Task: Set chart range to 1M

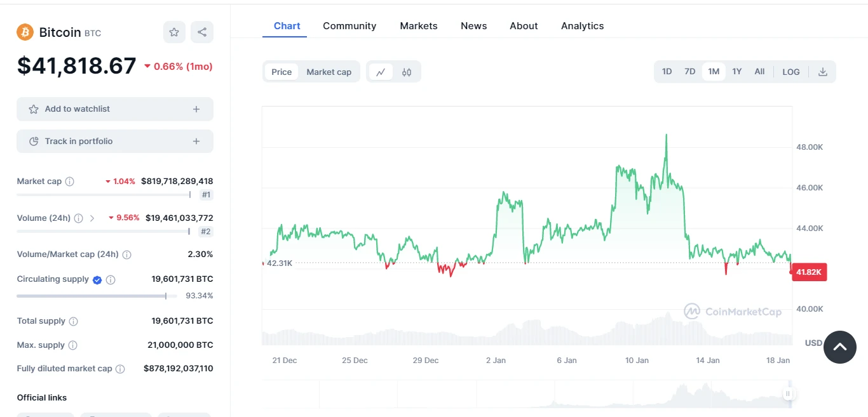Action: click(714, 72)
